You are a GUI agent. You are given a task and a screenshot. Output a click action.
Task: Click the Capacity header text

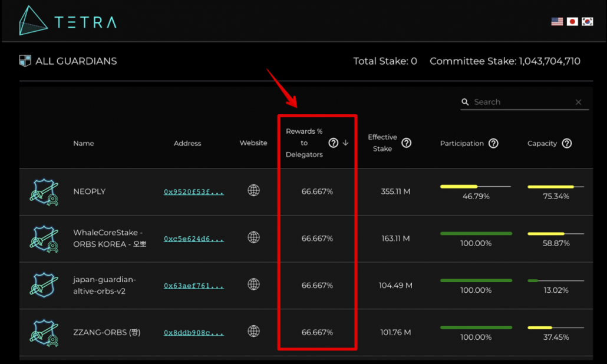coord(542,144)
